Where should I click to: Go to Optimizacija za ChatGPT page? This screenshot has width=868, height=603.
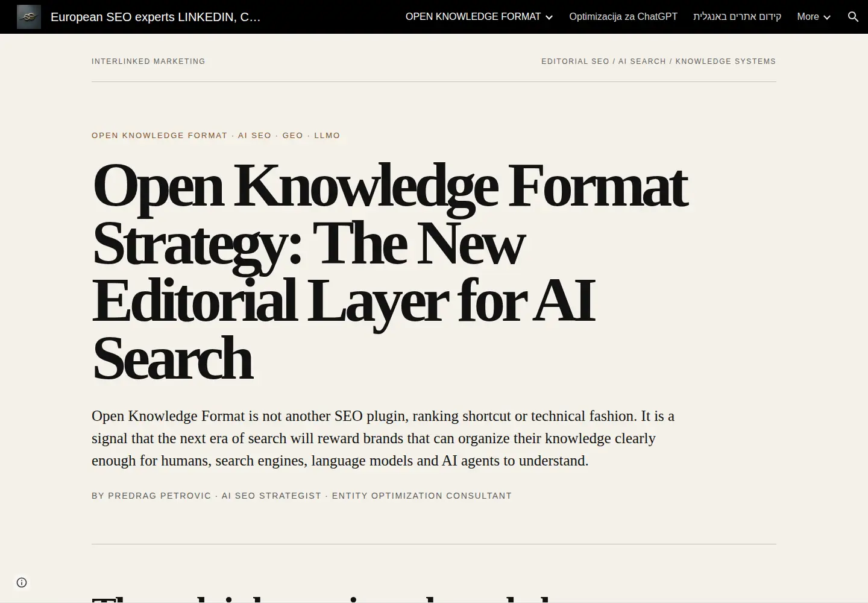(x=623, y=17)
